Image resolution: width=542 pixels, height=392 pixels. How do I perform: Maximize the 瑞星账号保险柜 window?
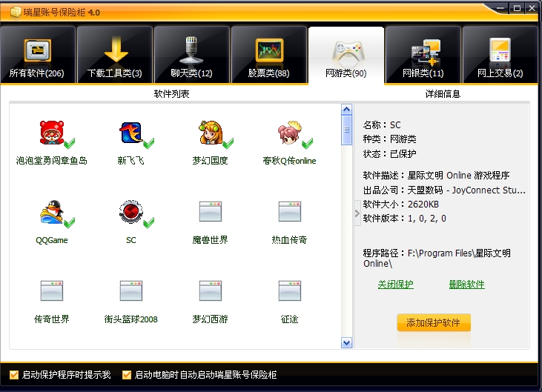pyautogui.click(x=517, y=8)
